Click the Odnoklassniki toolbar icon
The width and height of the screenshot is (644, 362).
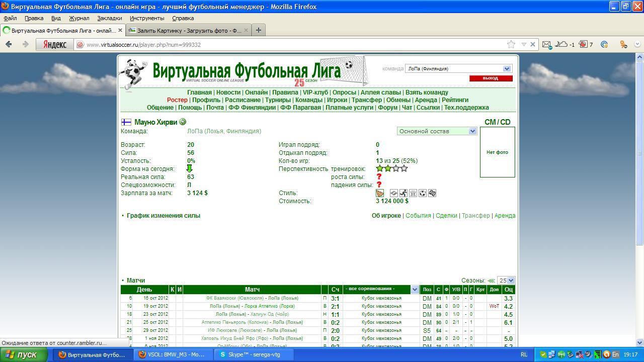click(623, 44)
